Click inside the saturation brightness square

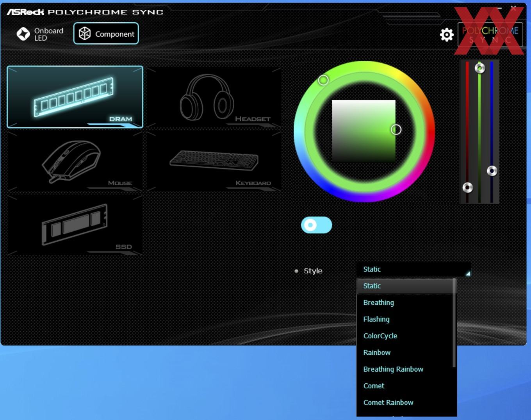[x=364, y=131]
